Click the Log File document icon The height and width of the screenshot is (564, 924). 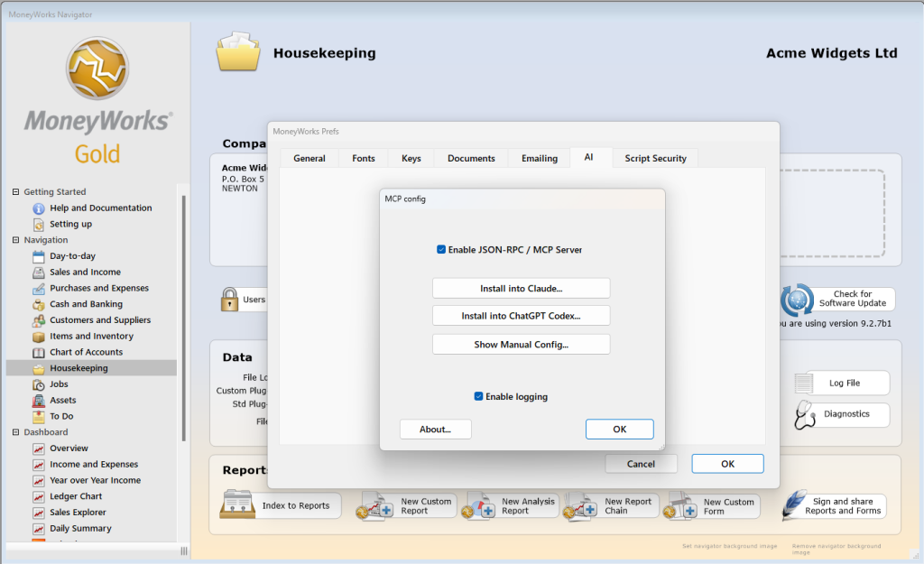click(x=803, y=384)
